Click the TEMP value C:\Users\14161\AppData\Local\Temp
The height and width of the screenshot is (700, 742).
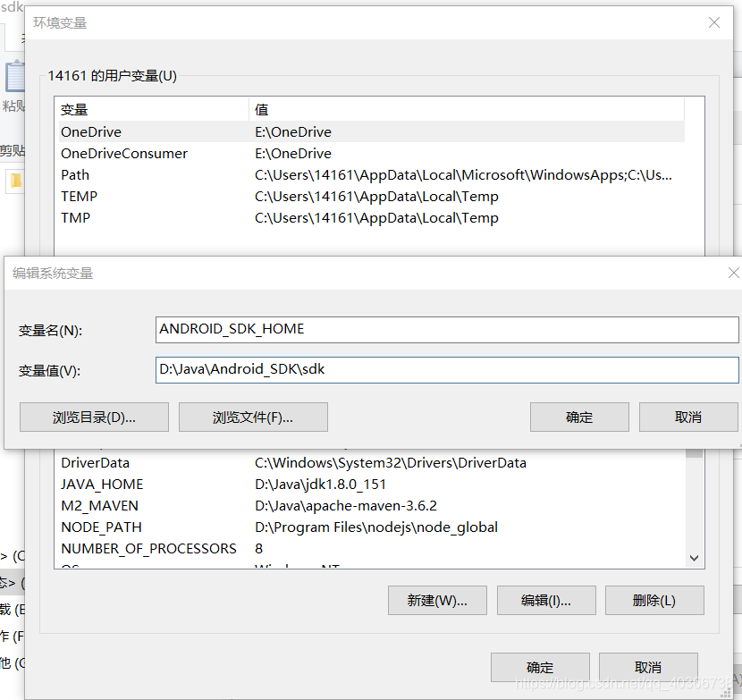click(376, 196)
